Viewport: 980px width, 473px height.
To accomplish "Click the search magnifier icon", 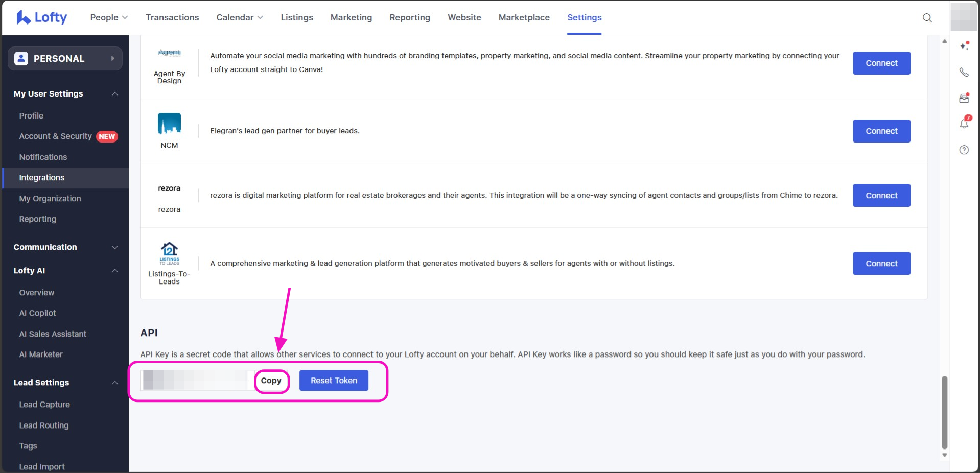I will pyautogui.click(x=927, y=18).
